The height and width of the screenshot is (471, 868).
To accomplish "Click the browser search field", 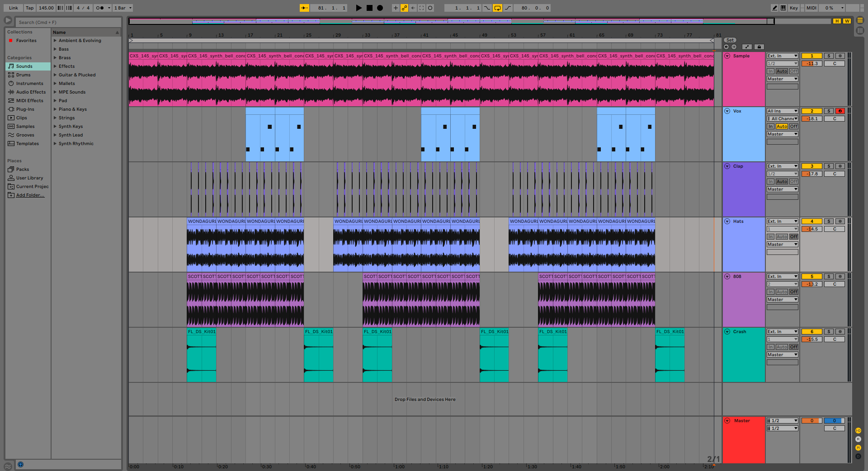I will [x=69, y=22].
